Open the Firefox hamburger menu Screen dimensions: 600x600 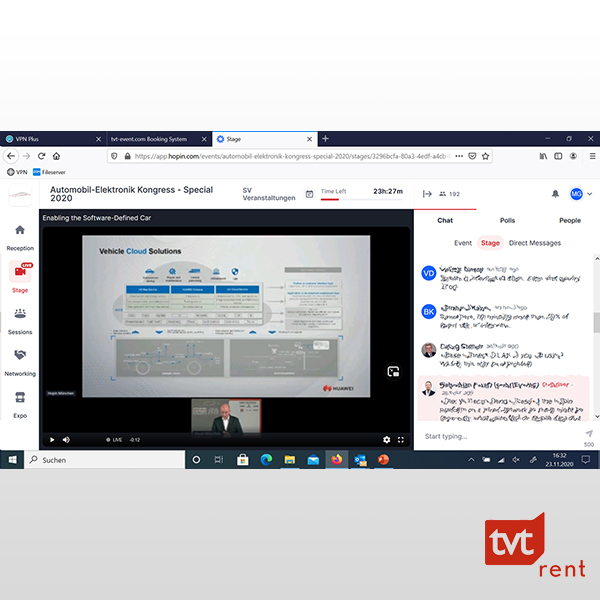(x=592, y=156)
